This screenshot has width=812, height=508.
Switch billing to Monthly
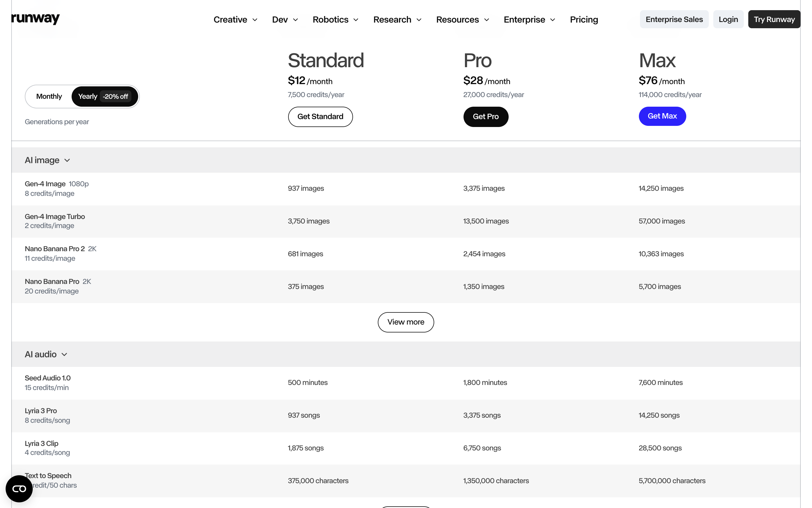49,97
